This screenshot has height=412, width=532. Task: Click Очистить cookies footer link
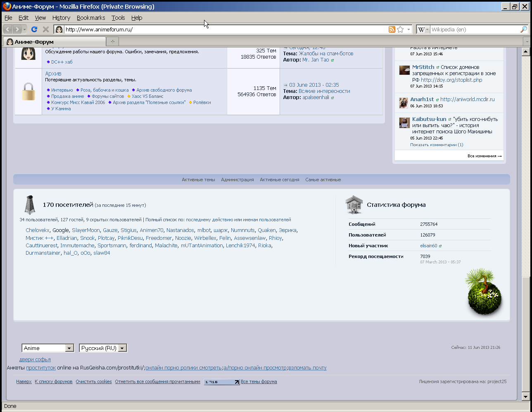point(94,382)
